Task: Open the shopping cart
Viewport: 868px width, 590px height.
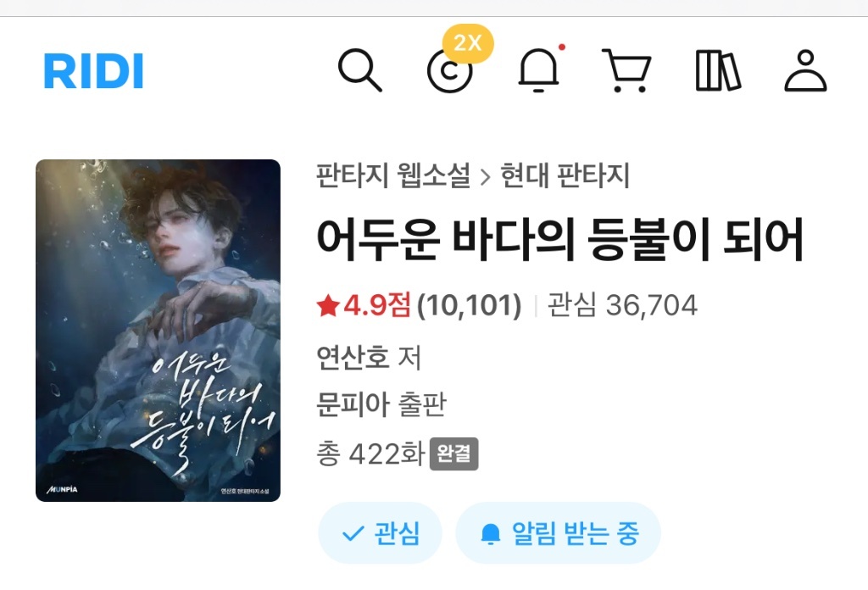Action: tap(627, 70)
